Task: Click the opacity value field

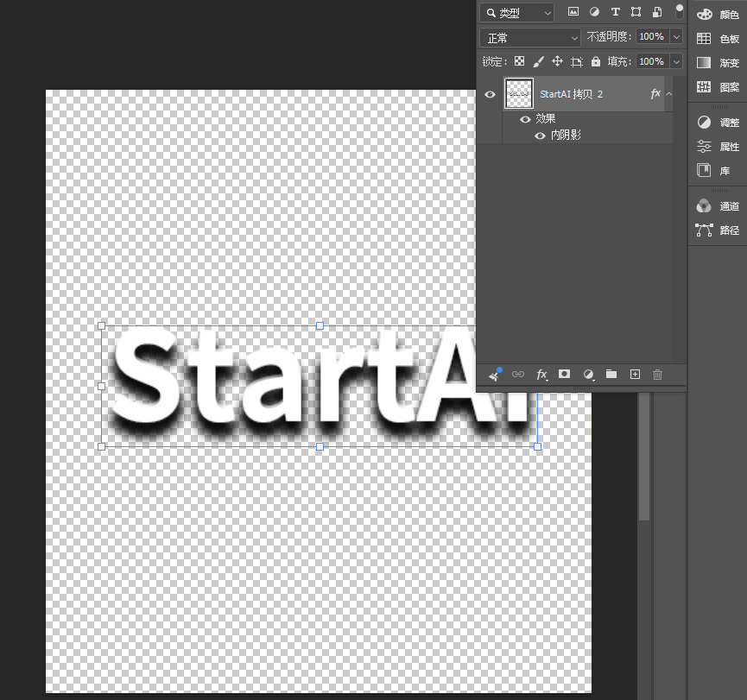Action: (651, 36)
